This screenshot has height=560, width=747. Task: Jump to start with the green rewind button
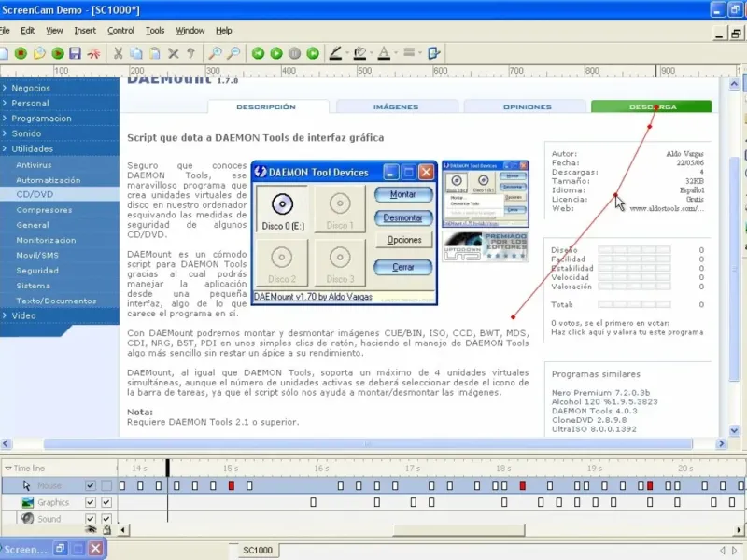click(259, 53)
